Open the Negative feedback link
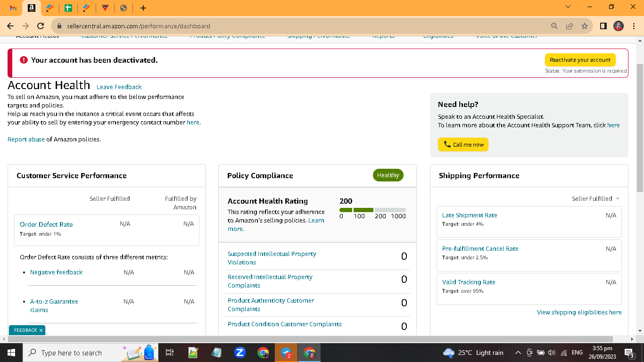 (x=56, y=272)
